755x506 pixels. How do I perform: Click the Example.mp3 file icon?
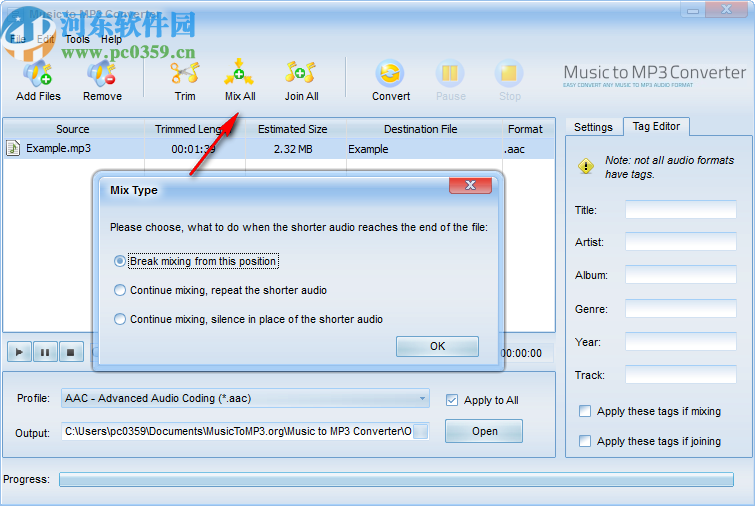click(13, 148)
